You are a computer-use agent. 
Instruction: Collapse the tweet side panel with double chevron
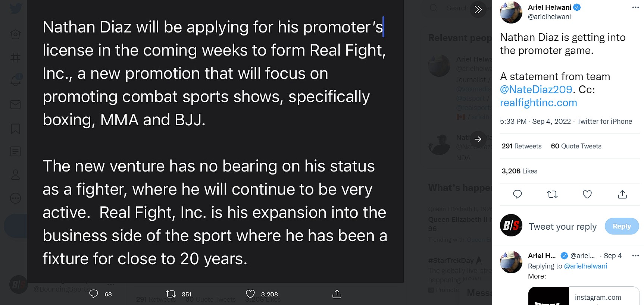[478, 9]
